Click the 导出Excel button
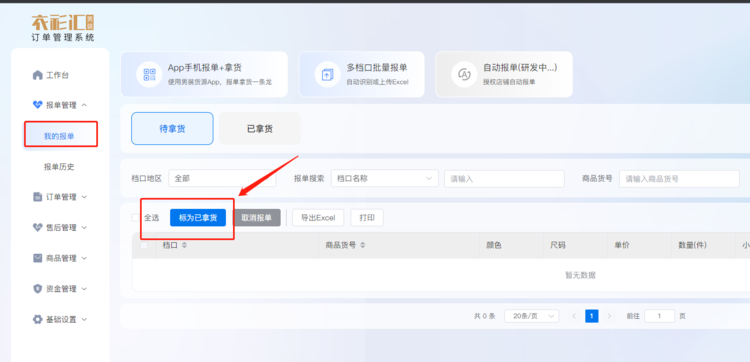 point(318,218)
